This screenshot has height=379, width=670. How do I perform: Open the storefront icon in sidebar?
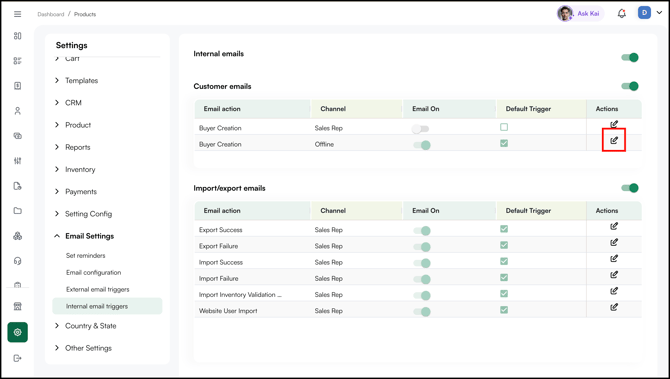pos(18,306)
